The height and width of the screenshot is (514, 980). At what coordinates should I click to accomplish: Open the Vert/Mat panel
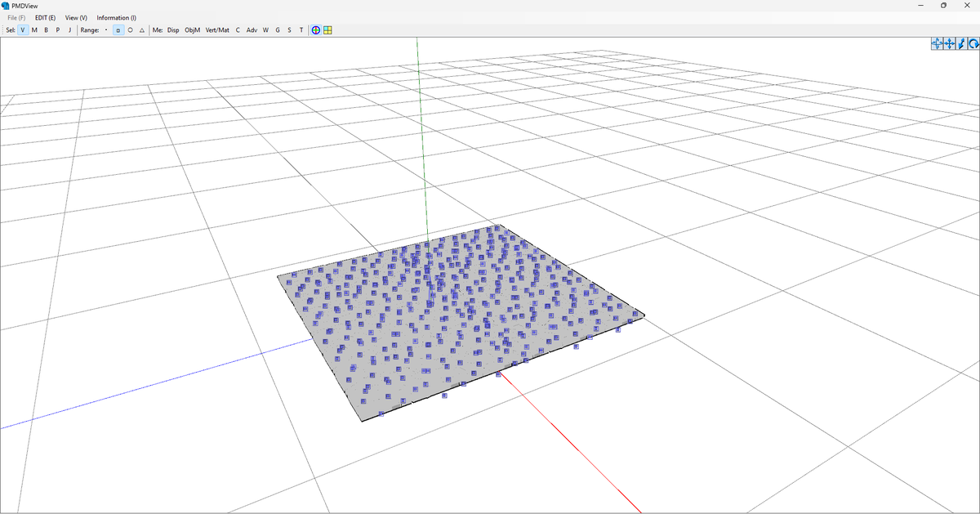217,30
